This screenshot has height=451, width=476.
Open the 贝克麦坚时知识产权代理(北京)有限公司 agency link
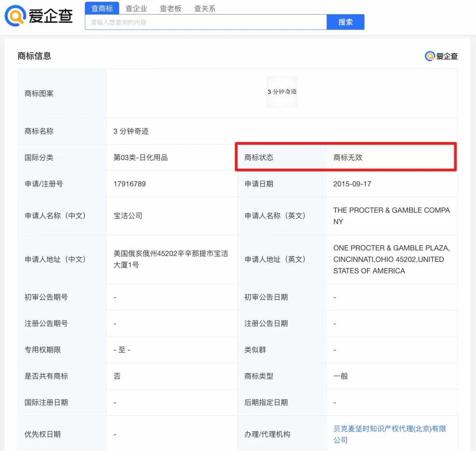point(390,434)
